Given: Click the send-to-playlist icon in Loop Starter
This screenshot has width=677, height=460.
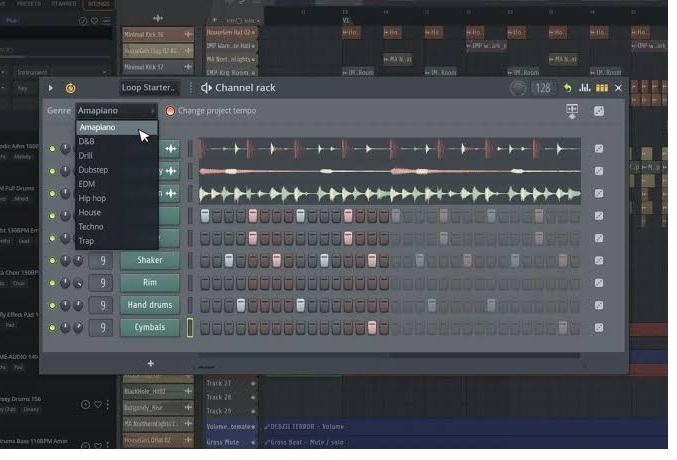Looking at the screenshot, I should click(572, 111).
